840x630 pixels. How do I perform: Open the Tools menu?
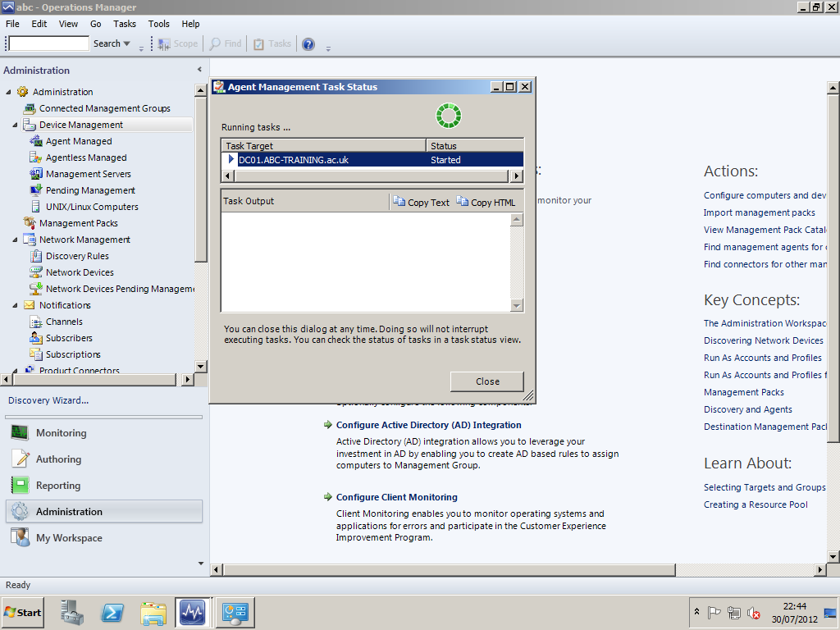pyautogui.click(x=158, y=24)
